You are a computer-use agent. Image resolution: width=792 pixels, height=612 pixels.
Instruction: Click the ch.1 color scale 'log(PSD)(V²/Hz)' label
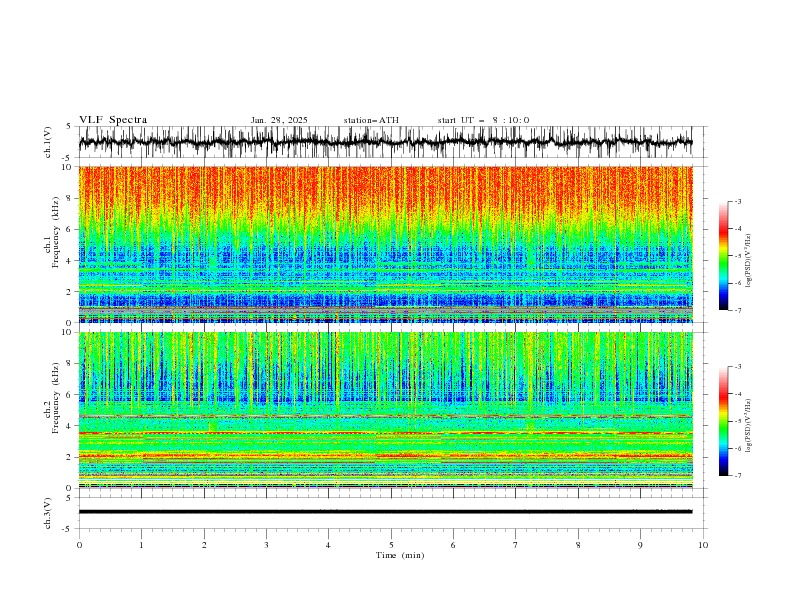pyautogui.click(x=749, y=261)
